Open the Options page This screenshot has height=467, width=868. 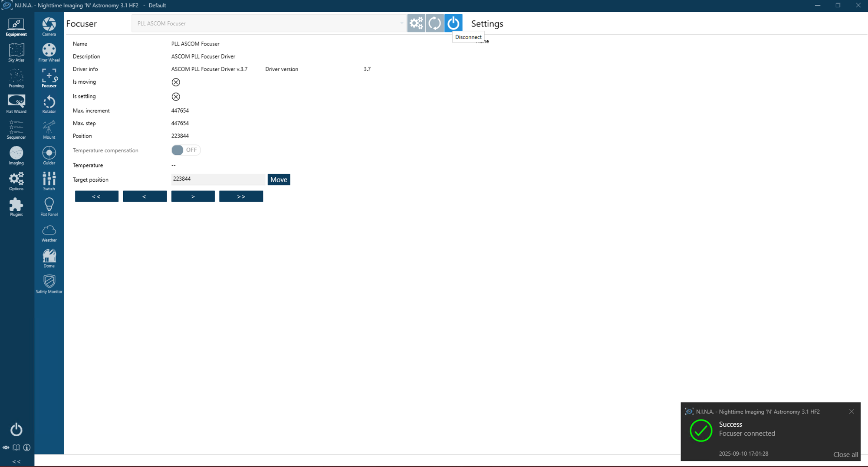pos(16,181)
